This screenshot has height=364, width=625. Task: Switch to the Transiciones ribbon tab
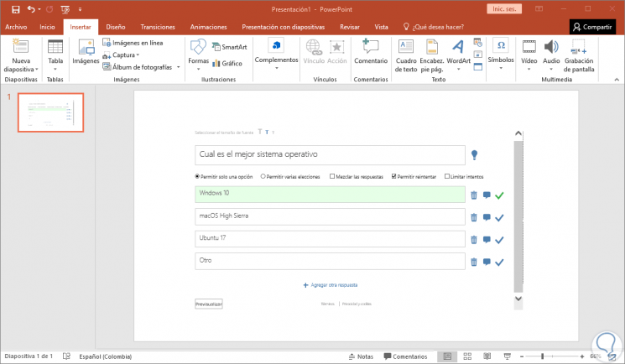[158, 27]
